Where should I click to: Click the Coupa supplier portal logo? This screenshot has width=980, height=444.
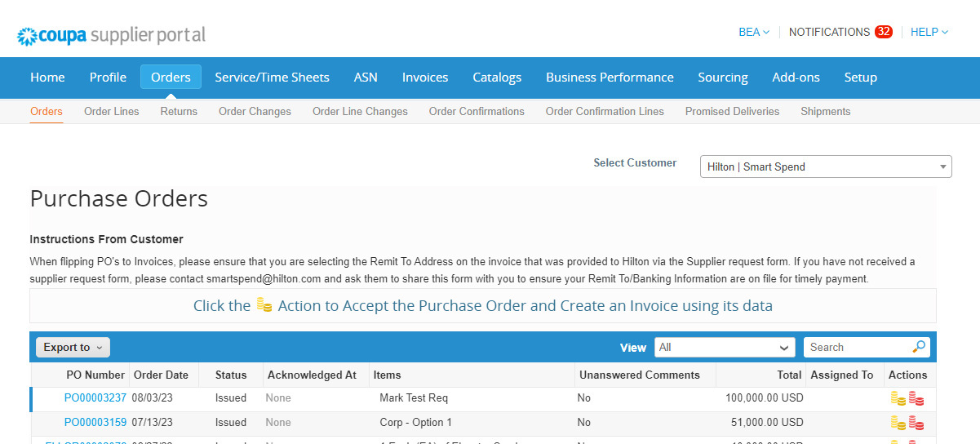tap(112, 35)
